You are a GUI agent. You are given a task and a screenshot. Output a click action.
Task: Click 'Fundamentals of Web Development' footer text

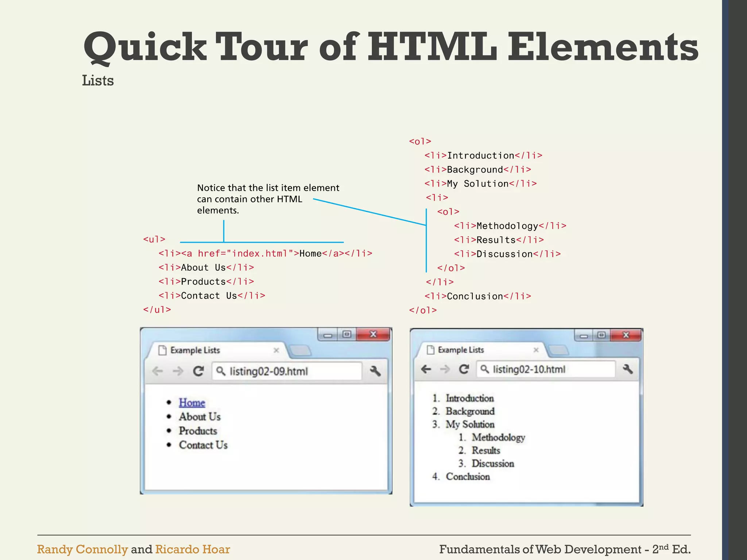tap(540, 549)
